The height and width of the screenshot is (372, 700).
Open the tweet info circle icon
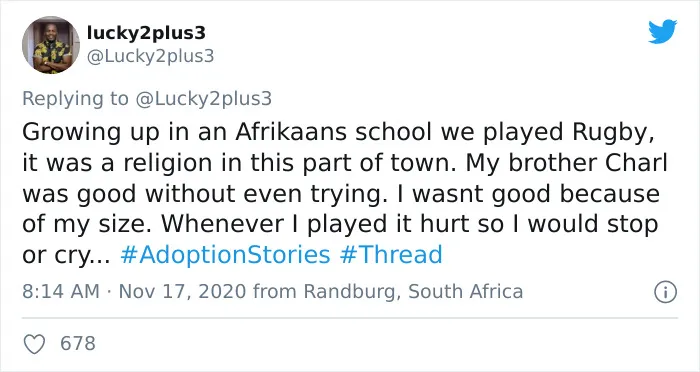[x=665, y=292]
